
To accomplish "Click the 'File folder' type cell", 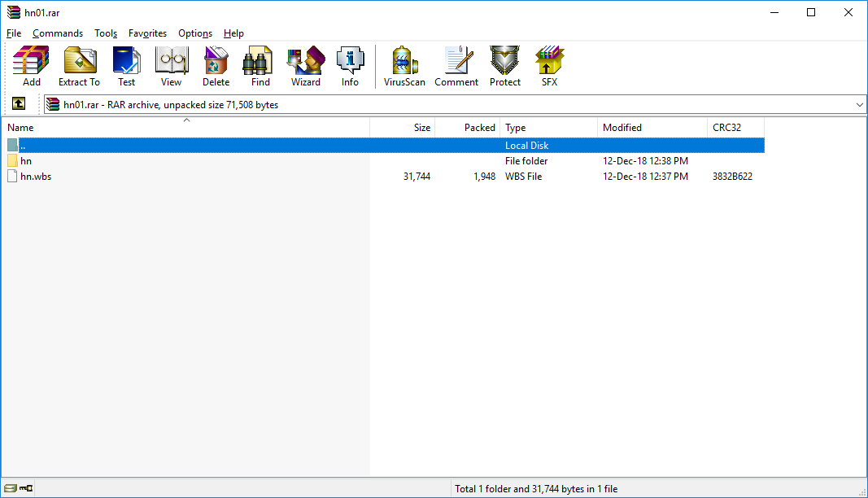I will coord(526,160).
